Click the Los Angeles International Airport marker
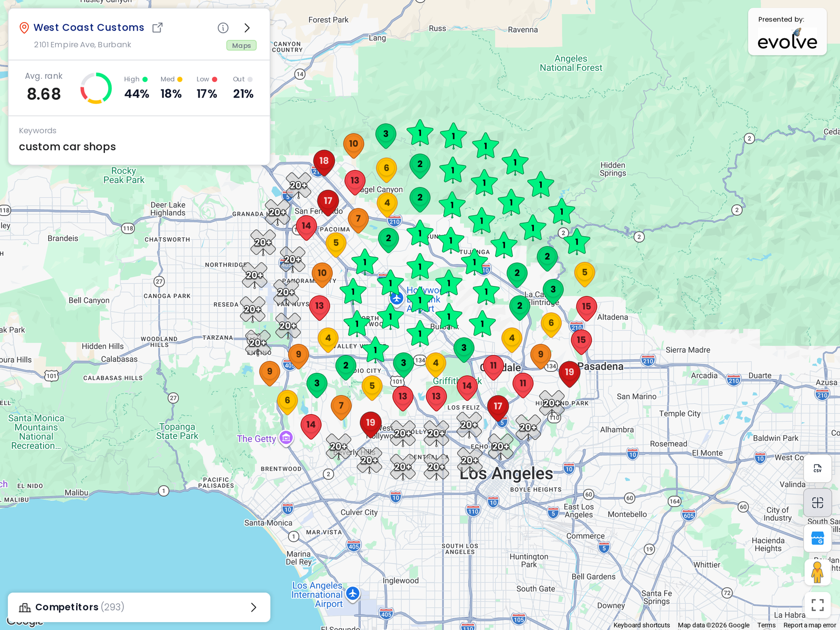Viewport: 840px width, 630px height. click(353, 594)
